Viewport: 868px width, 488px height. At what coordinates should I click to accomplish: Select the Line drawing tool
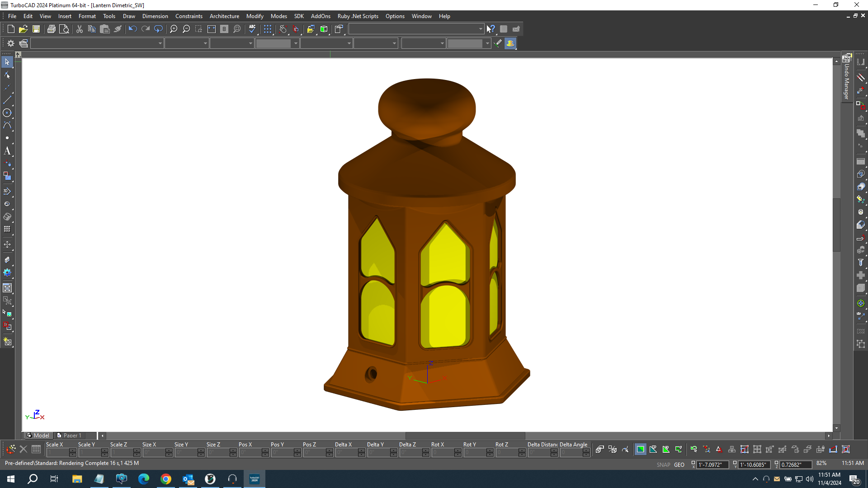point(7,100)
